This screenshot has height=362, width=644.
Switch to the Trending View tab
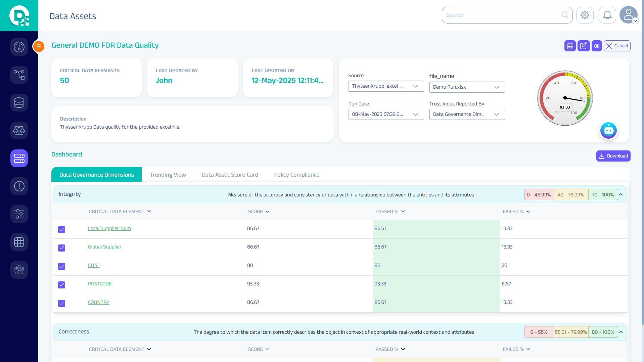(168, 175)
